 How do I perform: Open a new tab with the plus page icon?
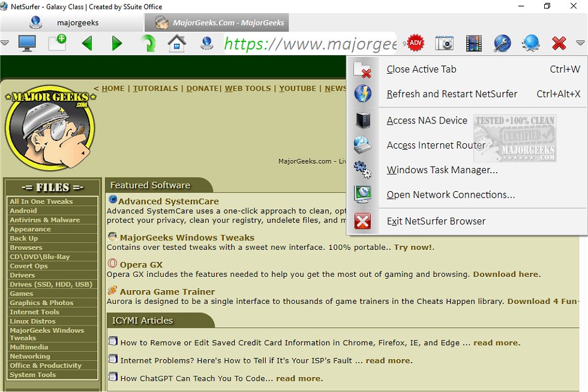(57, 43)
